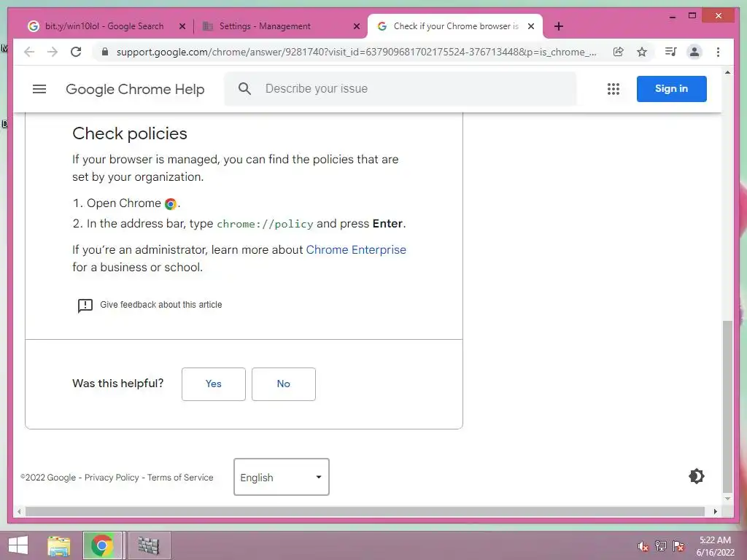Open the Privacy Policy link
The width and height of the screenshot is (747, 560).
(x=112, y=477)
